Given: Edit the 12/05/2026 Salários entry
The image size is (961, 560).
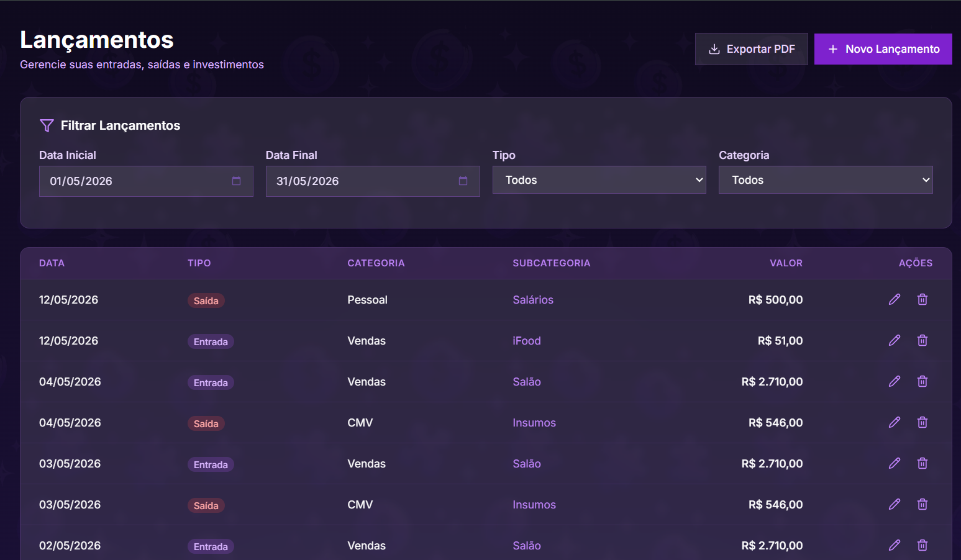Looking at the screenshot, I should tap(895, 299).
